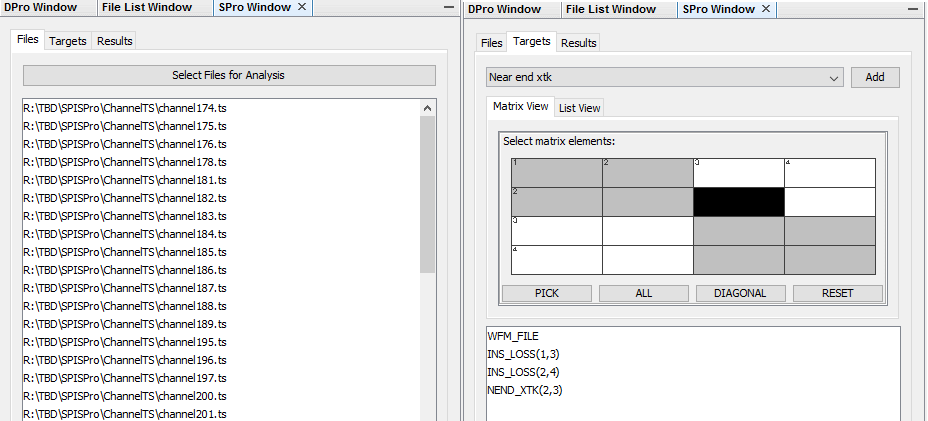
Task: Minimize the right panel group
Action: coord(912,8)
